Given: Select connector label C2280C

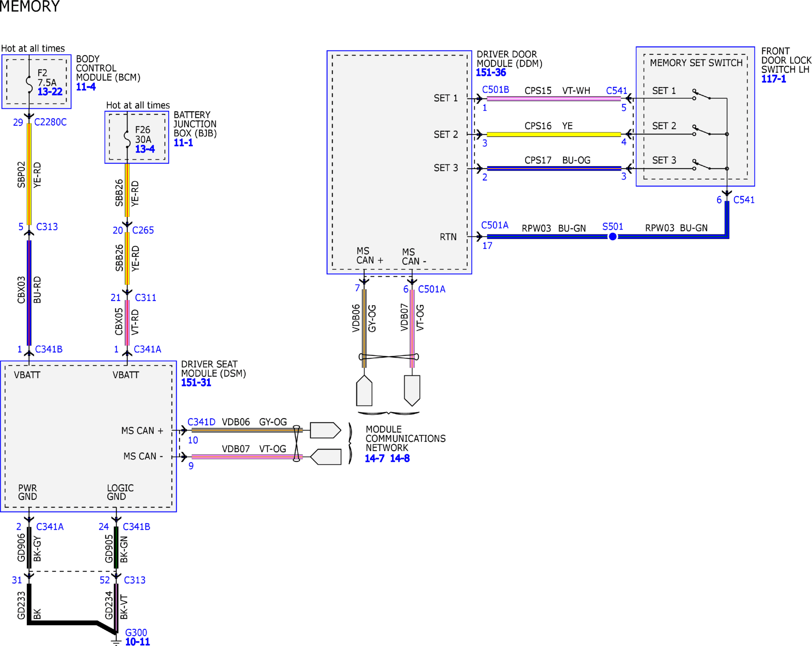Looking at the screenshot, I should (50, 122).
